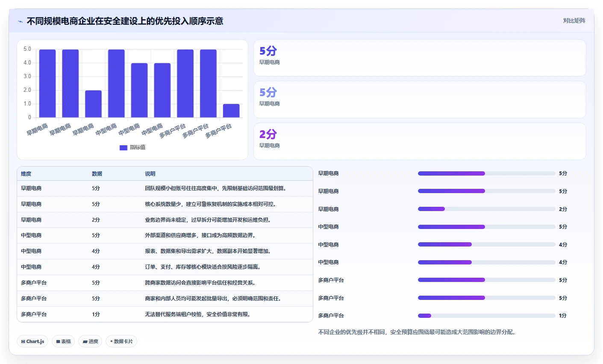Select the row 团队规模小但账号往往高度集中

[165, 188]
